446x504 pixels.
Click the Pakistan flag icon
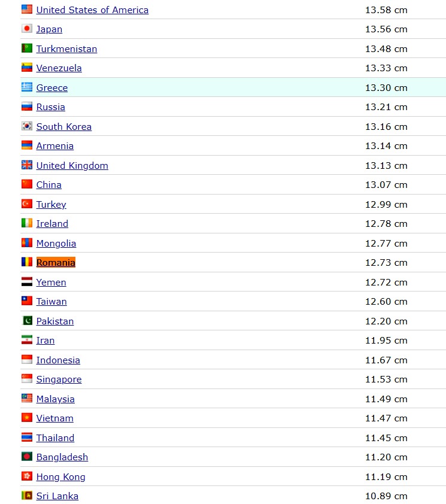click(27, 321)
